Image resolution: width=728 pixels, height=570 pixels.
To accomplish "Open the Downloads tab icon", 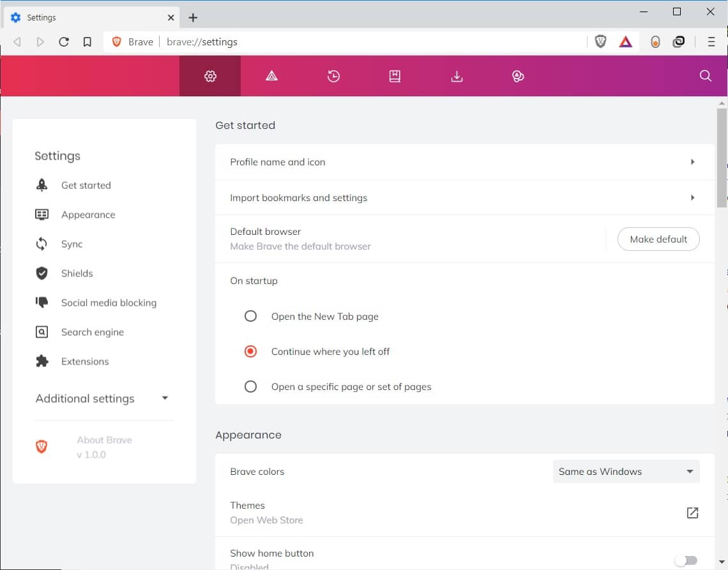I will [x=457, y=76].
